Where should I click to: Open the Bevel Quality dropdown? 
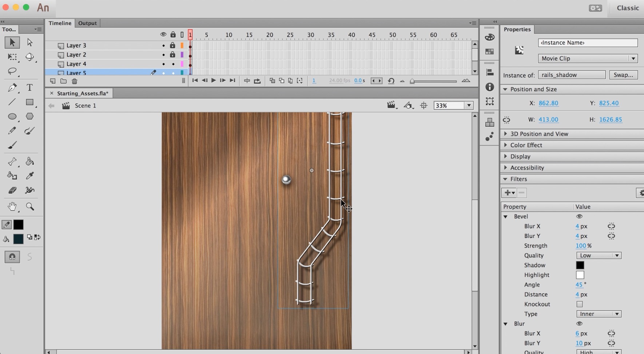[599, 255]
